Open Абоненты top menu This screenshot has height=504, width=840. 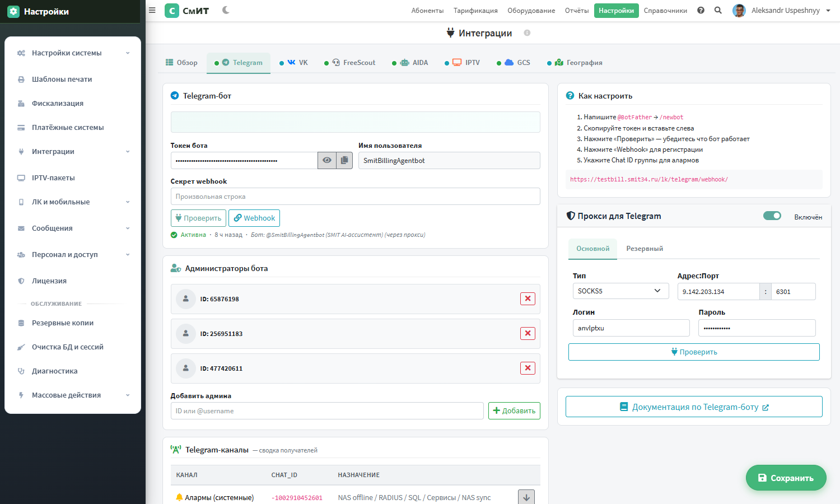(427, 11)
